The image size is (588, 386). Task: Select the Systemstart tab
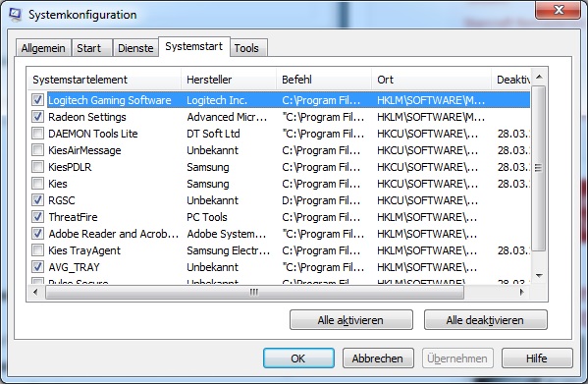pos(194,46)
